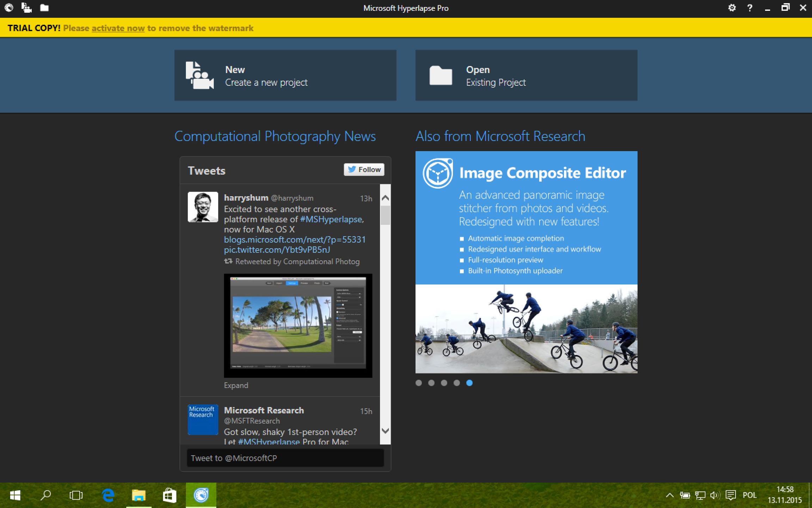Click the tweets scroll down arrow
812x508 pixels.
[385, 431]
